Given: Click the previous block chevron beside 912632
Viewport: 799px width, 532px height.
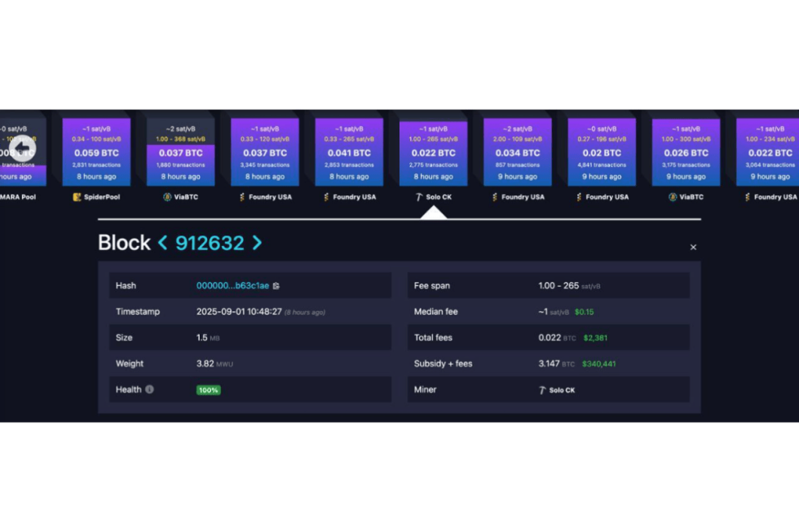Looking at the screenshot, I should click(x=162, y=243).
